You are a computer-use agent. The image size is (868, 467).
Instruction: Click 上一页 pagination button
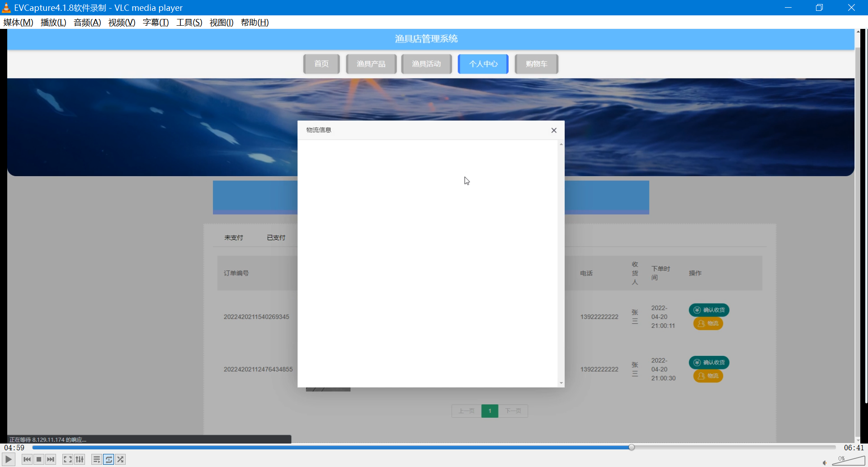pyautogui.click(x=467, y=411)
